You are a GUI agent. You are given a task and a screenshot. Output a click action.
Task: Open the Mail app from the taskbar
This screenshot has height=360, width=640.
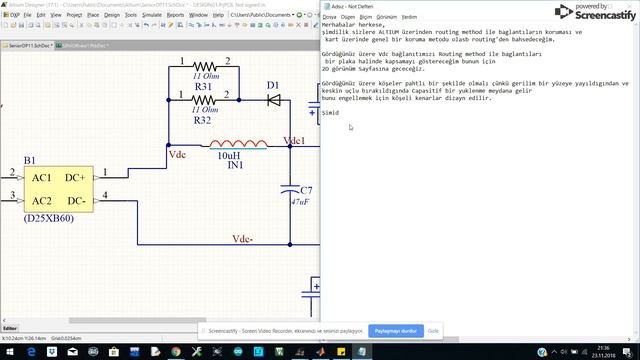[73, 351]
